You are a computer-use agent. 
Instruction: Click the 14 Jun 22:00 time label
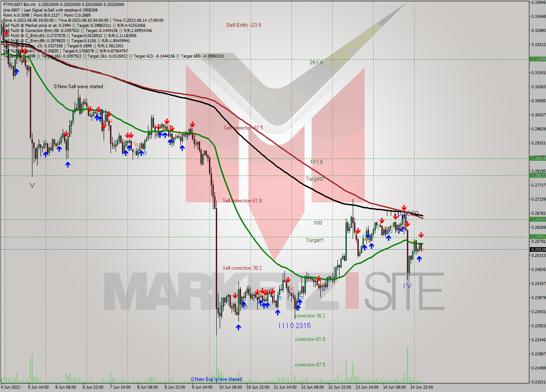click(421, 387)
